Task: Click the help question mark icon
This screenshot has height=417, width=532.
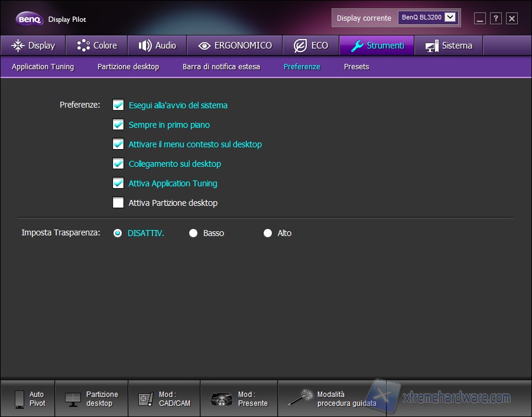Action: coord(496,18)
